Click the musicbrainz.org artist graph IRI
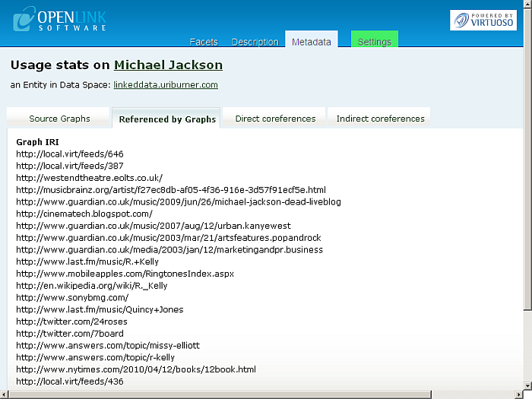 (x=171, y=190)
